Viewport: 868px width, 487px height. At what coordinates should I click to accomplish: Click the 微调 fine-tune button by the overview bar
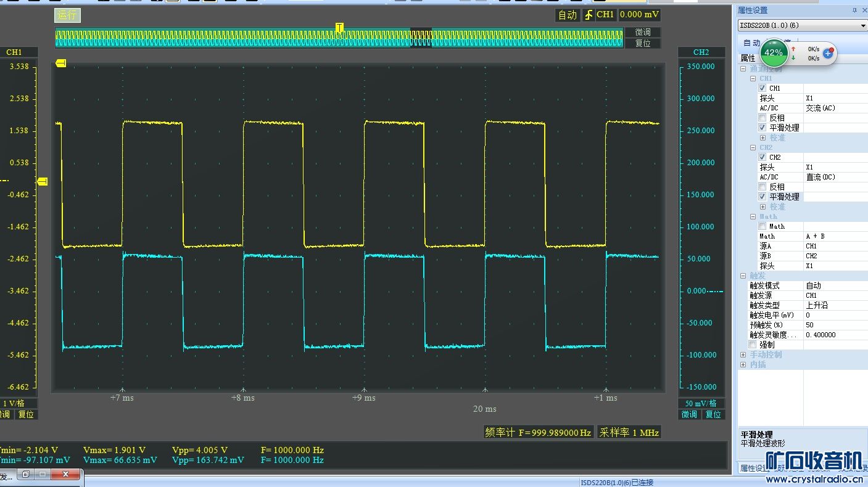coord(643,32)
